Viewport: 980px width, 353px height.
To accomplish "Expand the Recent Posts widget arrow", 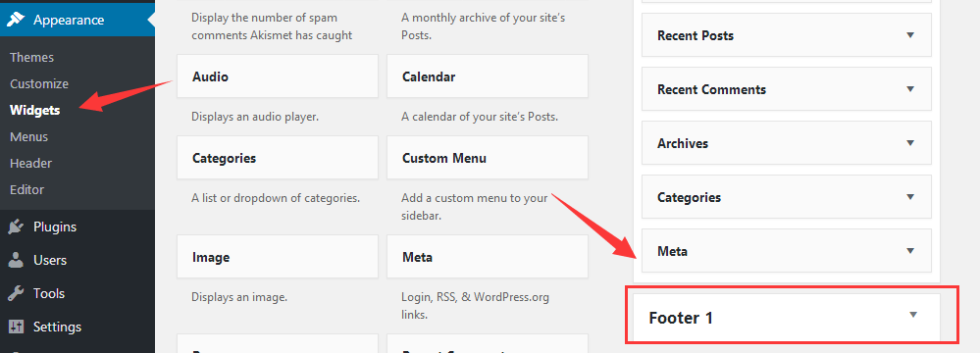I will click(910, 35).
